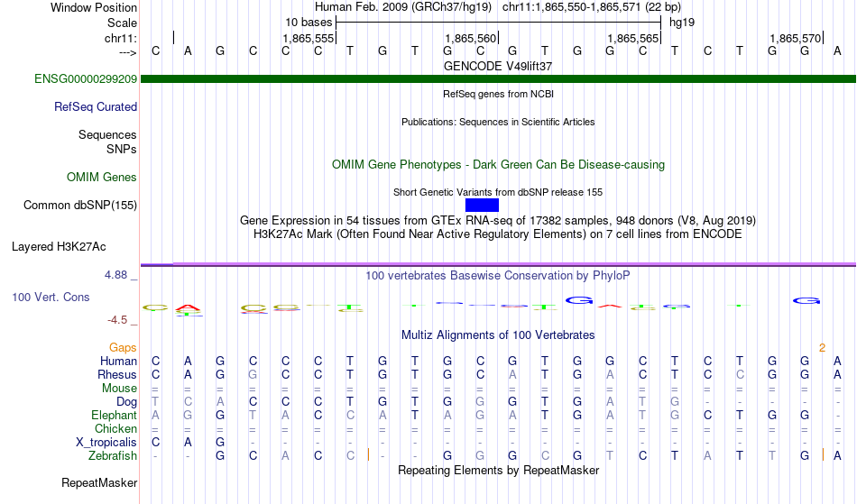Select the Rhesus species row label

click(x=116, y=374)
